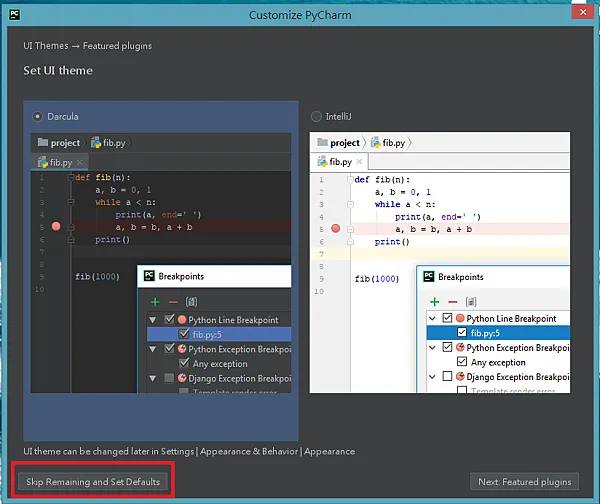The height and width of the screenshot is (504, 600).
Task: Click red minus remove icon in Darcula preview
Action: [173, 302]
